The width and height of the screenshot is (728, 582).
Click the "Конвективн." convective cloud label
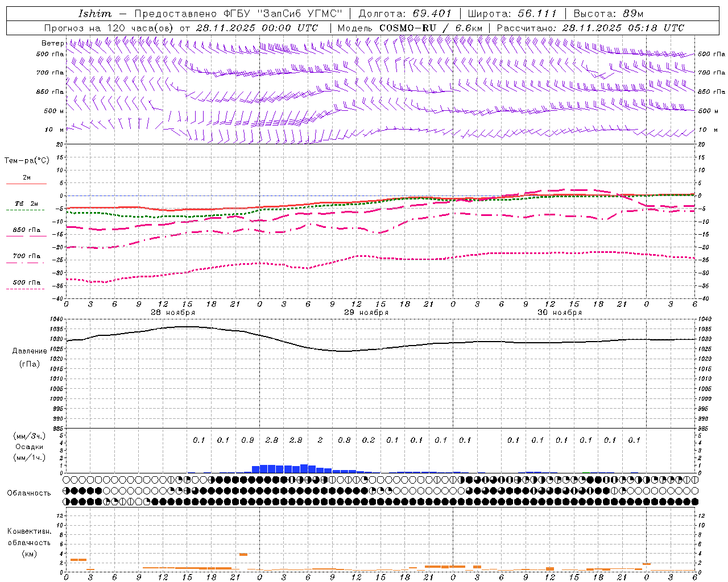(x=29, y=531)
